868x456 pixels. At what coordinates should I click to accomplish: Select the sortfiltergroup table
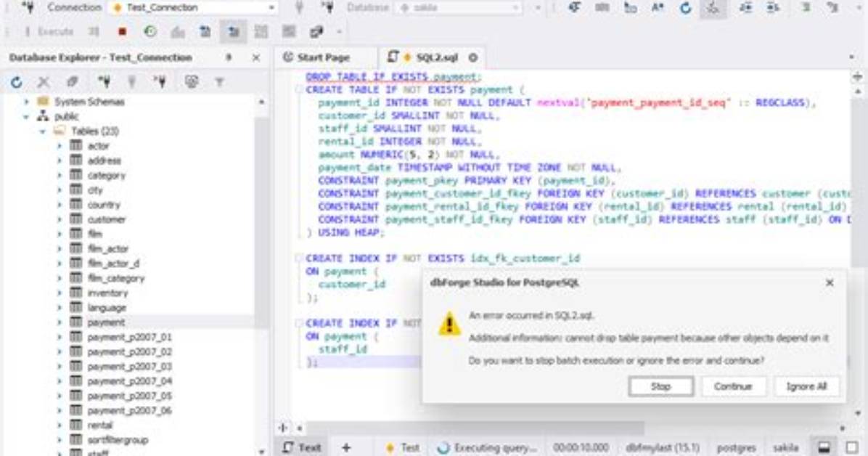[x=118, y=440]
